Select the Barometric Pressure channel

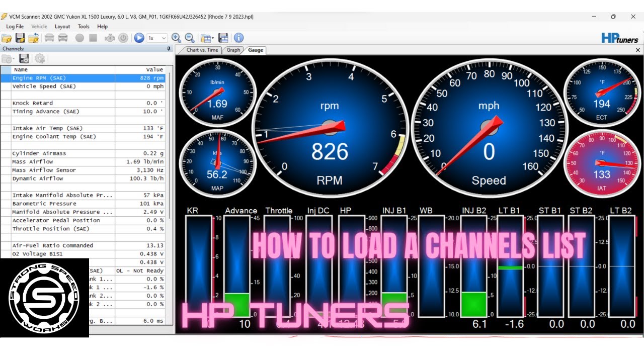[x=83, y=204]
